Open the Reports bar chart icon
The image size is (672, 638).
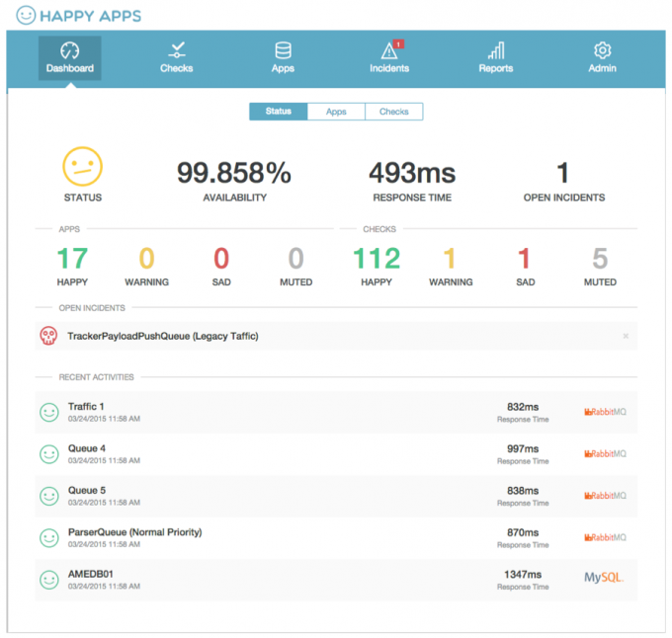click(x=496, y=50)
